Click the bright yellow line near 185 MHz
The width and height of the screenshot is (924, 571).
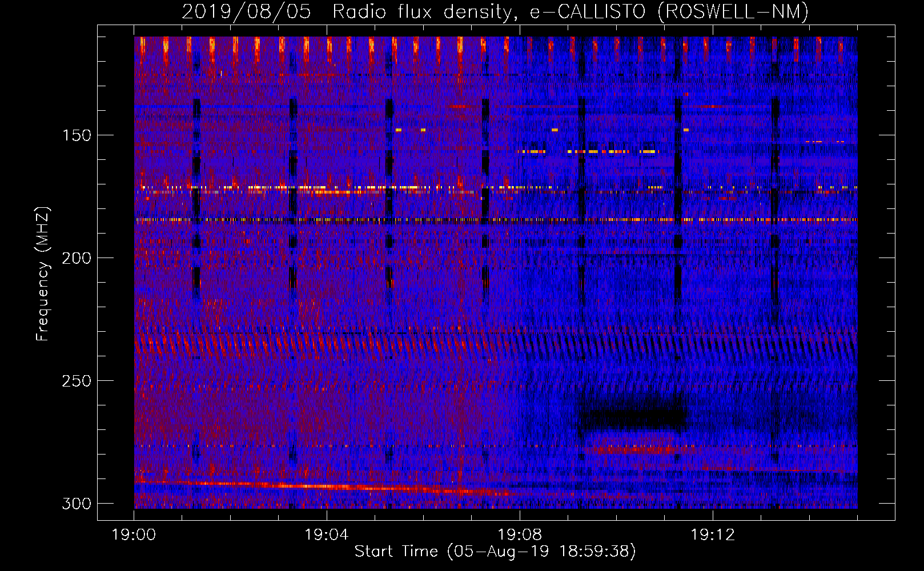[496, 219]
